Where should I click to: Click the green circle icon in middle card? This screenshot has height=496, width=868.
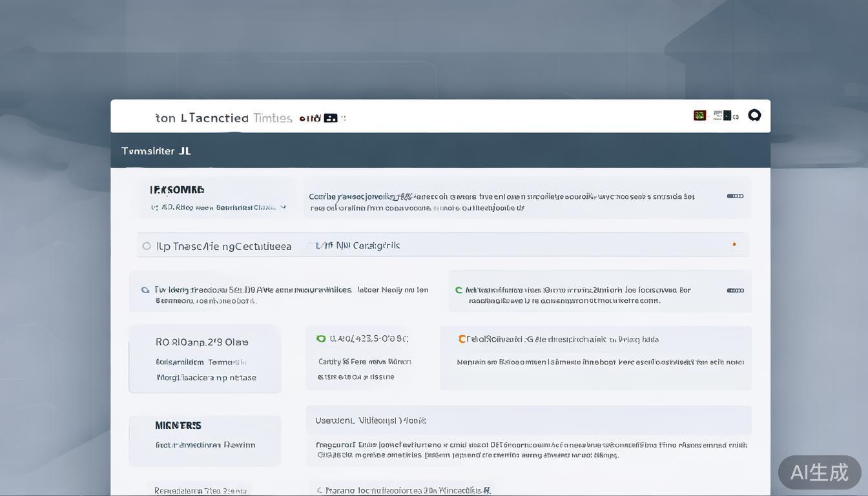[x=321, y=338]
